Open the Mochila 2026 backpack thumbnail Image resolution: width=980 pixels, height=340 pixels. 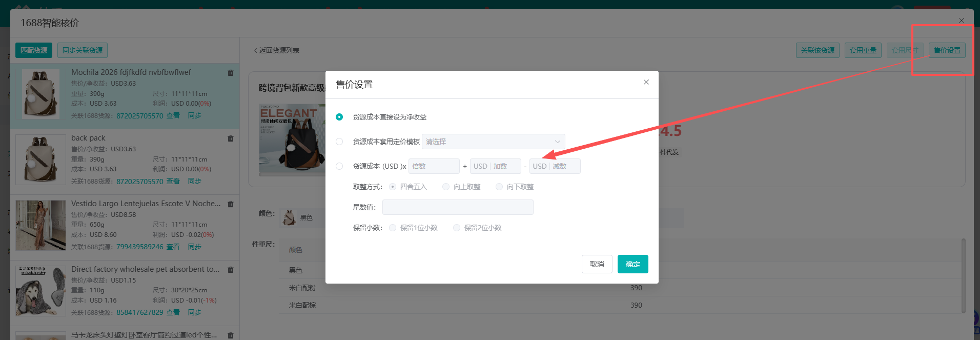41,94
